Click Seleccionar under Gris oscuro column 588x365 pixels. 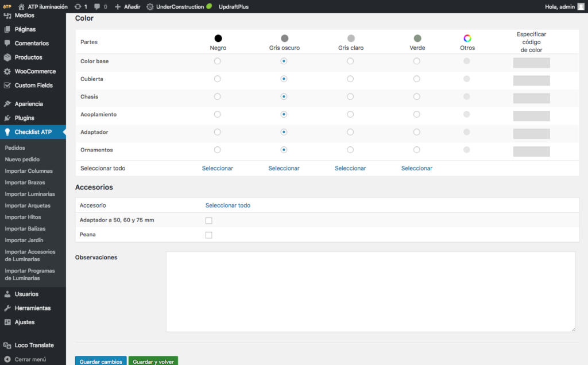click(x=284, y=168)
